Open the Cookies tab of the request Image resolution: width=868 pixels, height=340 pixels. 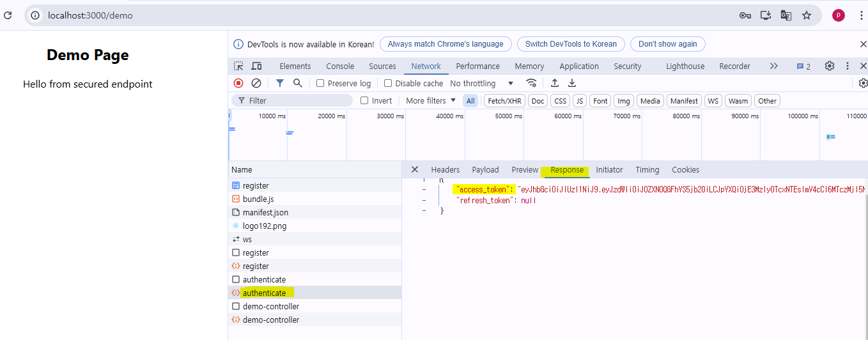click(685, 169)
